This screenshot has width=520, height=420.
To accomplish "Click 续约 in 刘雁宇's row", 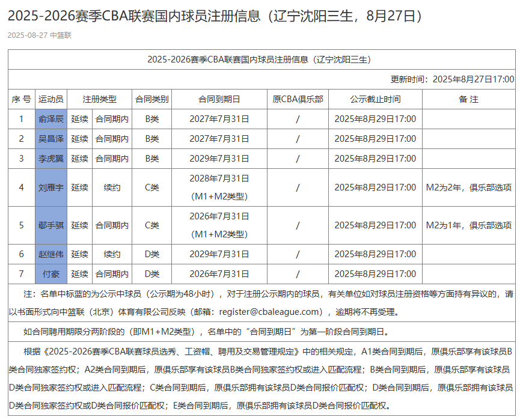I will click(x=112, y=187).
